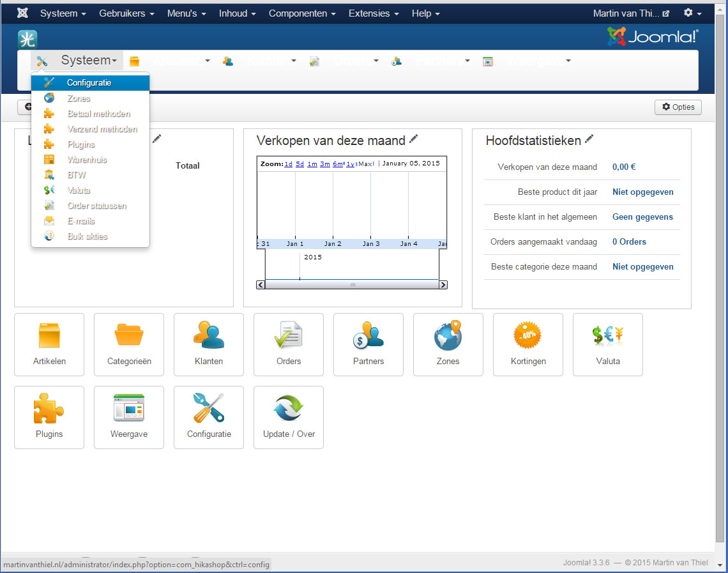
Task: Click pencil icon beside the Systeem dropdown panel
Action: [x=157, y=139]
